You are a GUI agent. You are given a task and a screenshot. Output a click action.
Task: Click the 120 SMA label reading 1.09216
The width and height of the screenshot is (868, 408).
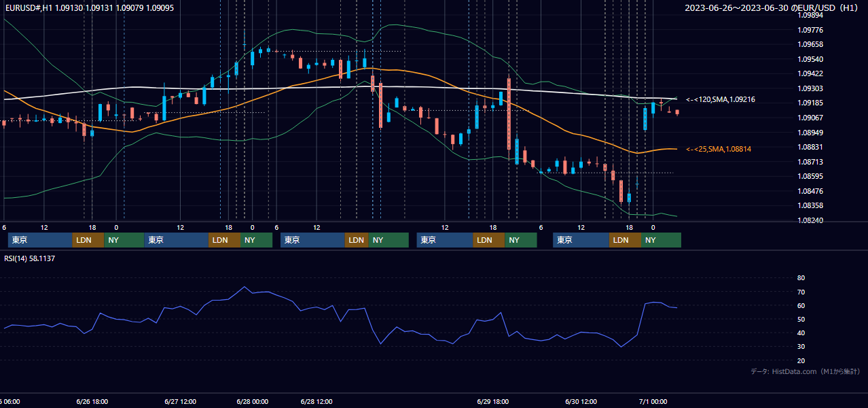(721, 100)
